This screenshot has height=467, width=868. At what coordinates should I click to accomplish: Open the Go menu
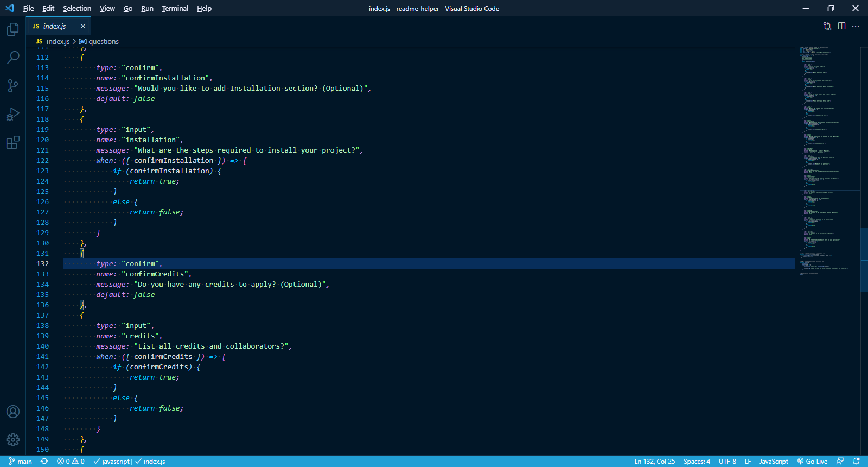128,8
